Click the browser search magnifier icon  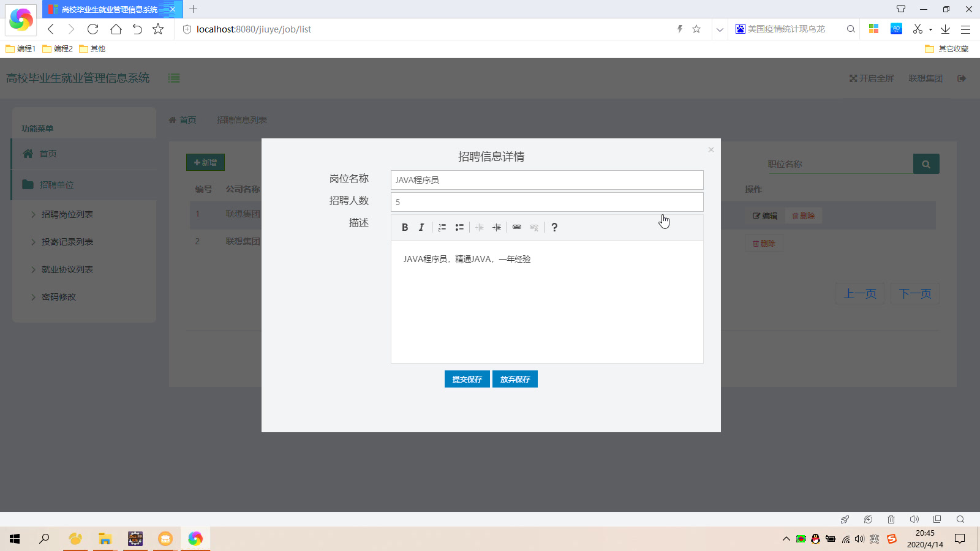pyautogui.click(x=851, y=29)
